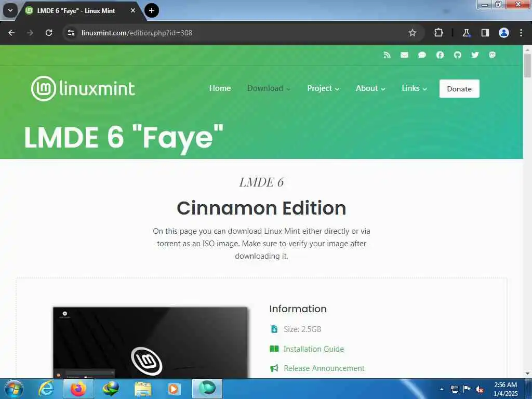Expand the About menu
The height and width of the screenshot is (399, 532).
370,88
